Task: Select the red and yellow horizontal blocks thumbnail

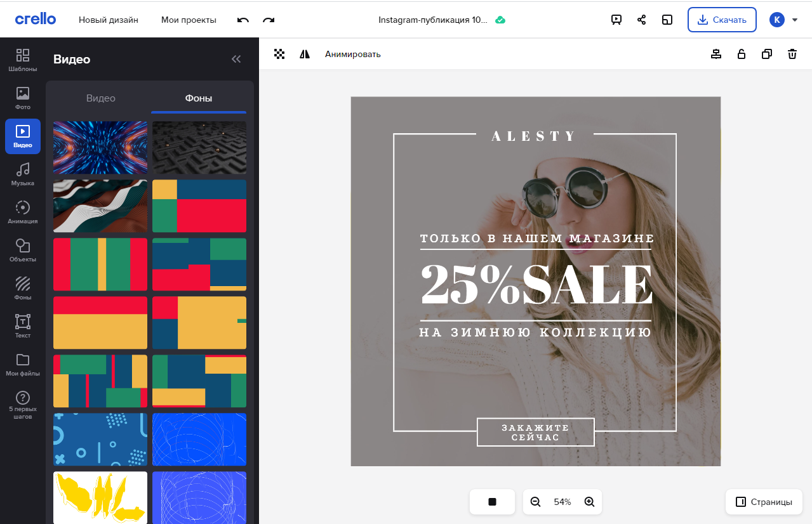Action: point(100,322)
